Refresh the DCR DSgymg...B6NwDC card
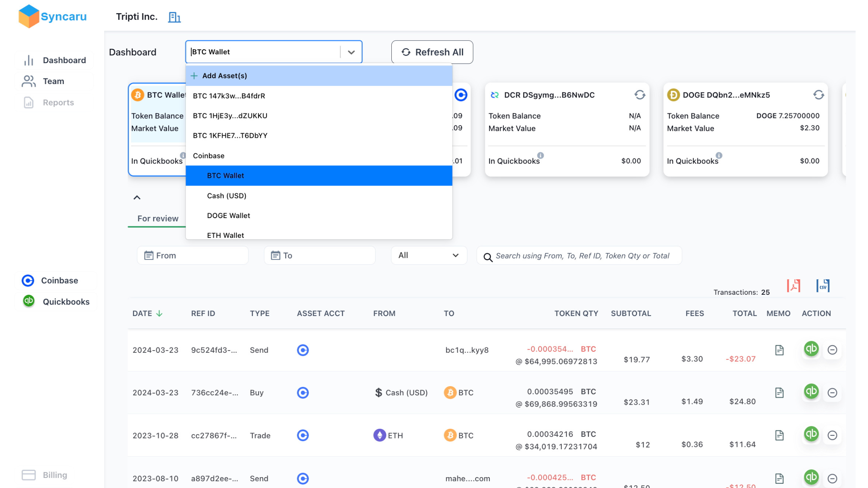 click(640, 95)
